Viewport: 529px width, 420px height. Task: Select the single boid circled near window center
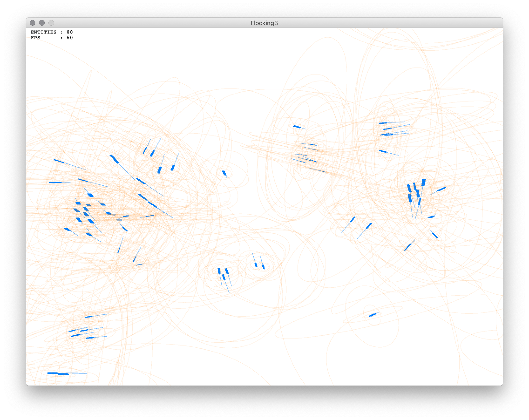(224, 173)
